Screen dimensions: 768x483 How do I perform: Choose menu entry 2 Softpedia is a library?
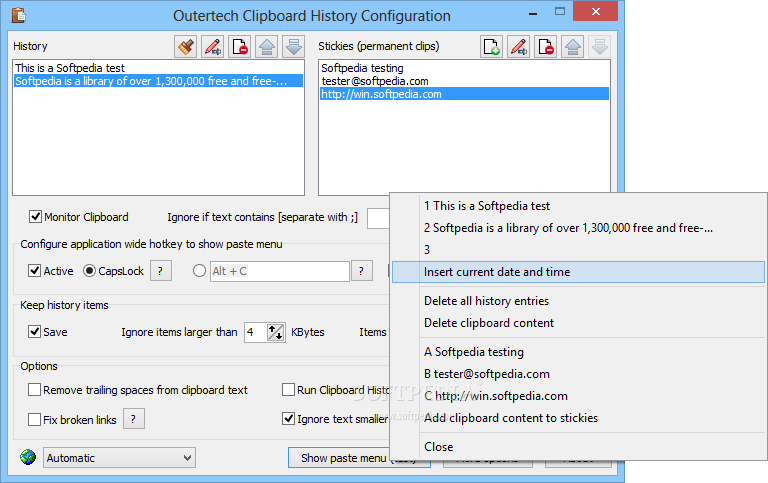click(578, 228)
